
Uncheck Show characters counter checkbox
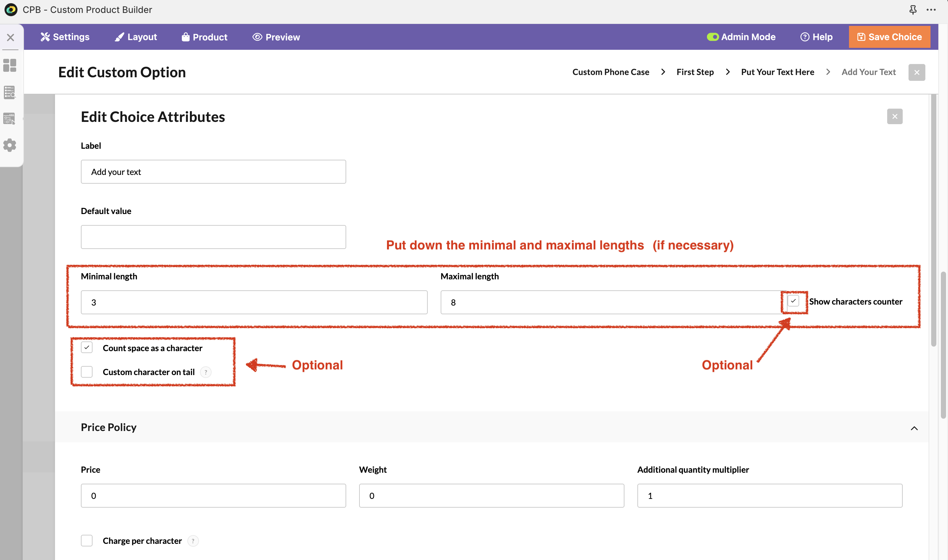(793, 301)
